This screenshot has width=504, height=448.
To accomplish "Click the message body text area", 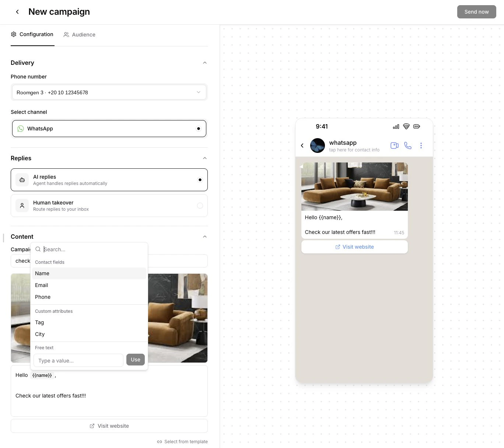I will (x=109, y=391).
